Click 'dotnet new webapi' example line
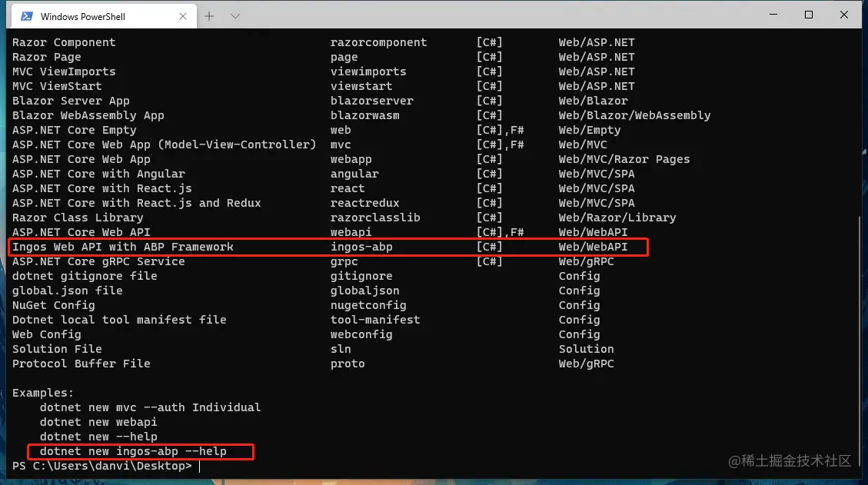The width and height of the screenshot is (868, 485). [x=98, y=422]
